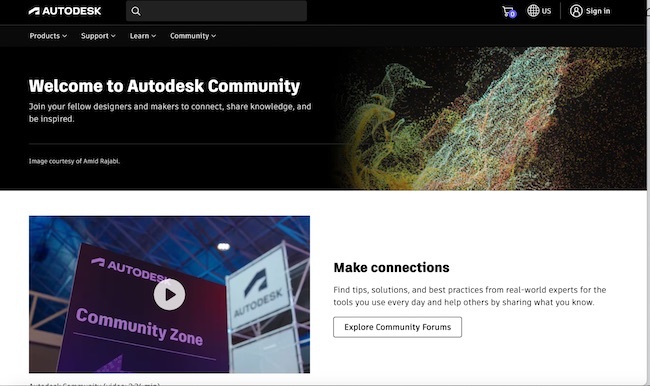Select the US region label
Image resolution: width=650 pixels, height=386 pixels.
click(546, 11)
